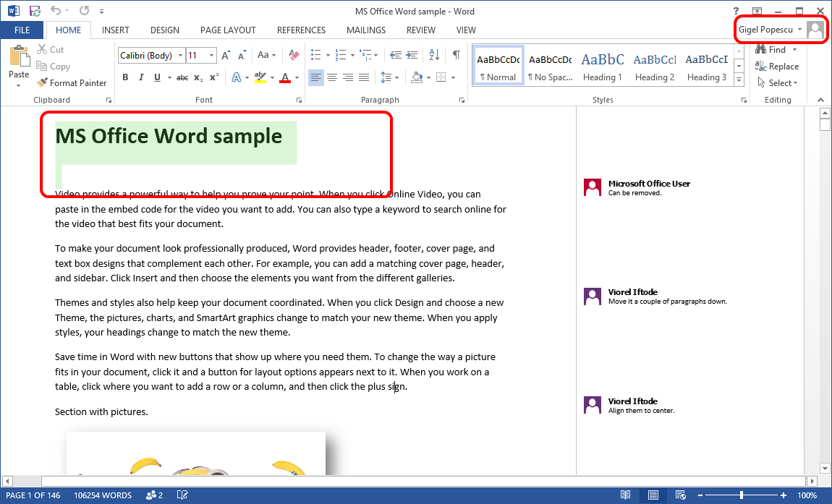Apply red font color

pyautogui.click(x=285, y=77)
